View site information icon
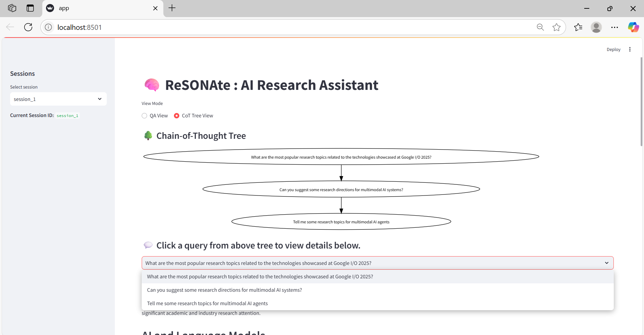Image resolution: width=644 pixels, height=335 pixels. 48,27
